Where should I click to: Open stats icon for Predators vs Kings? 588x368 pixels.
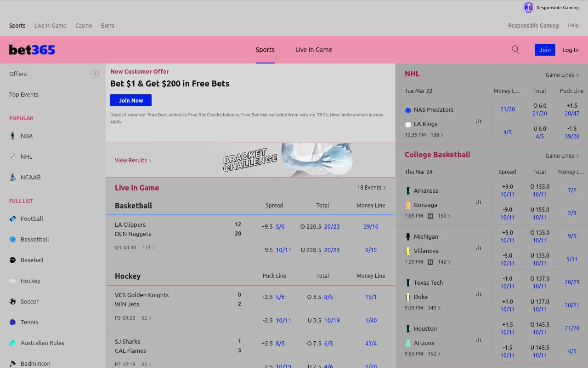tap(479, 121)
